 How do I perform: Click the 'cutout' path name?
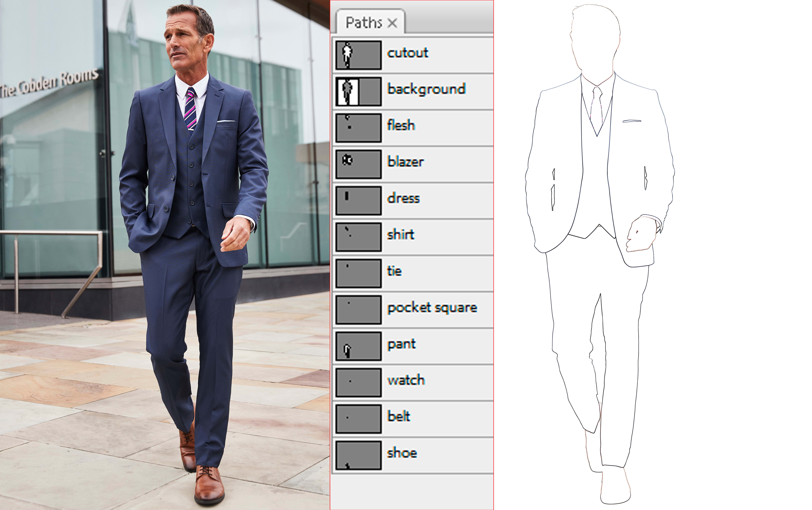(x=408, y=53)
